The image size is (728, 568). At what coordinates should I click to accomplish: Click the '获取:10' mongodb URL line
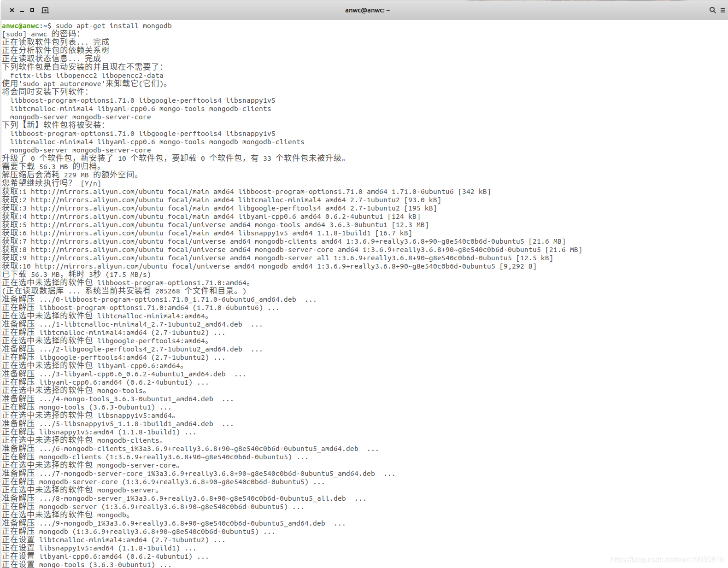(x=269, y=266)
